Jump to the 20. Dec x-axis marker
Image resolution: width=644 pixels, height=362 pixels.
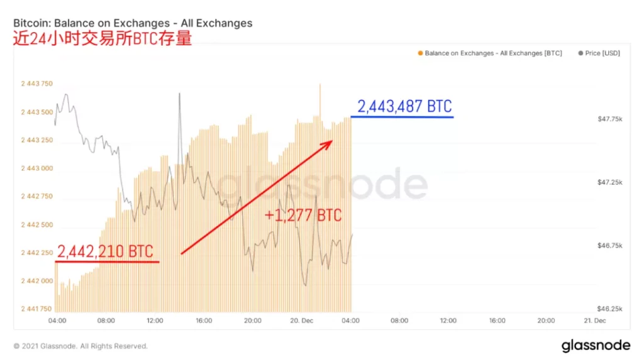click(x=301, y=321)
